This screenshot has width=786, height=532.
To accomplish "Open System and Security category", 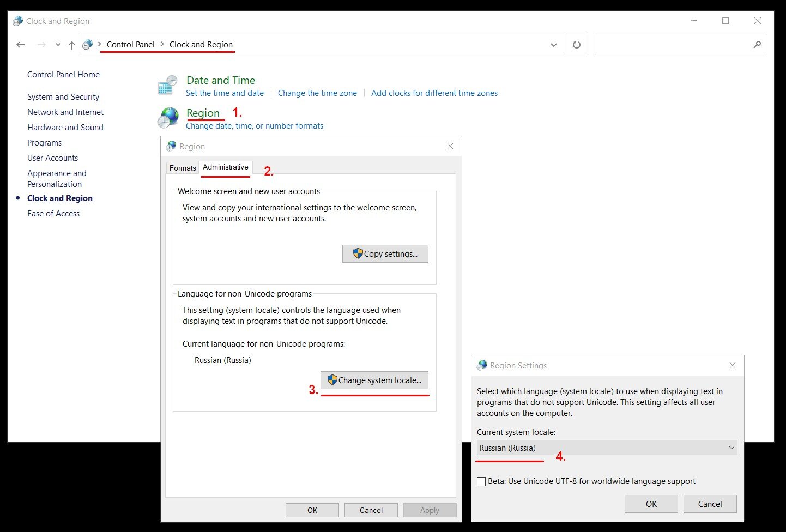I will click(x=63, y=97).
